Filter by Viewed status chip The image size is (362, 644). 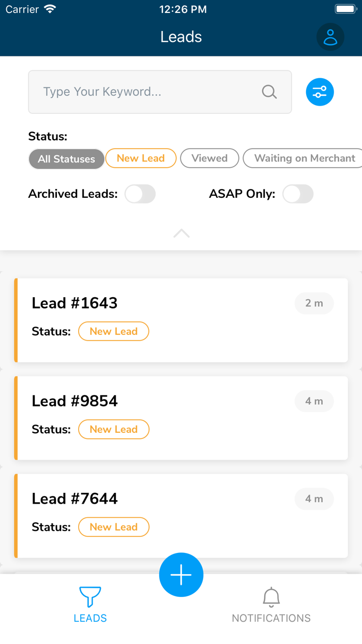click(209, 158)
